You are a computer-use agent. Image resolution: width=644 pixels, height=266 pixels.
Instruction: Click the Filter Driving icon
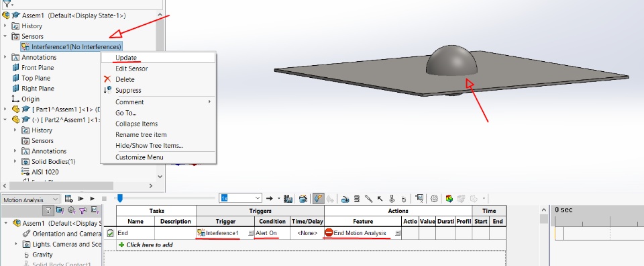click(72, 210)
